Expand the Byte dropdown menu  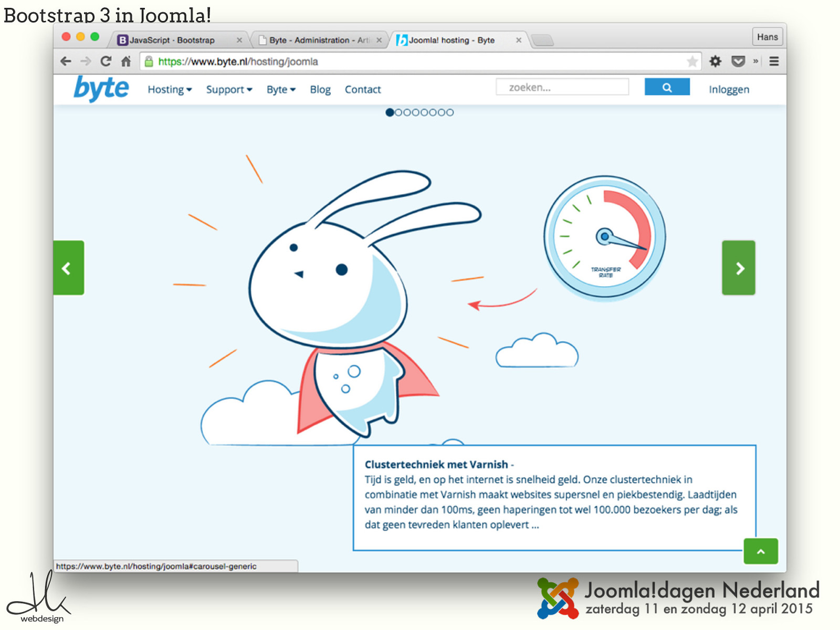point(281,90)
